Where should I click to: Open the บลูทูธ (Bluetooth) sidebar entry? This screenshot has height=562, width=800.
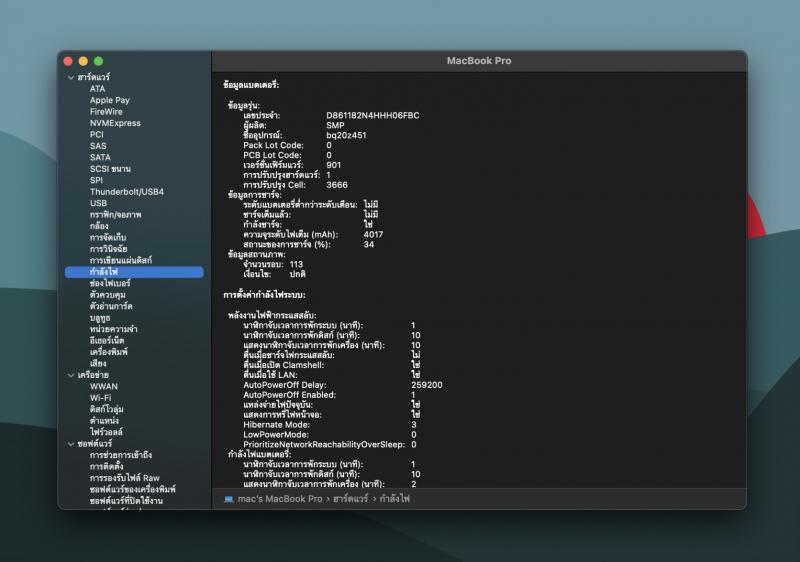click(99, 317)
